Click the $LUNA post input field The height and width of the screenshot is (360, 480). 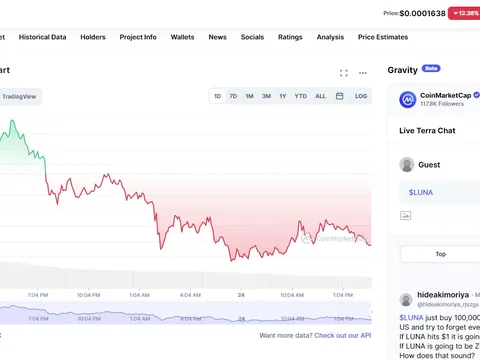click(x=440, y=192)
